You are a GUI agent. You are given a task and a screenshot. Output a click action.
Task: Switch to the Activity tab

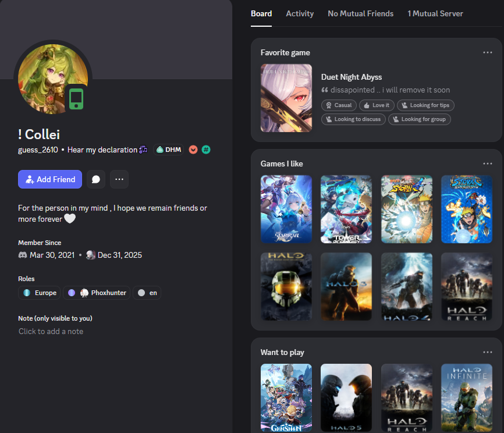coord(300,14)
